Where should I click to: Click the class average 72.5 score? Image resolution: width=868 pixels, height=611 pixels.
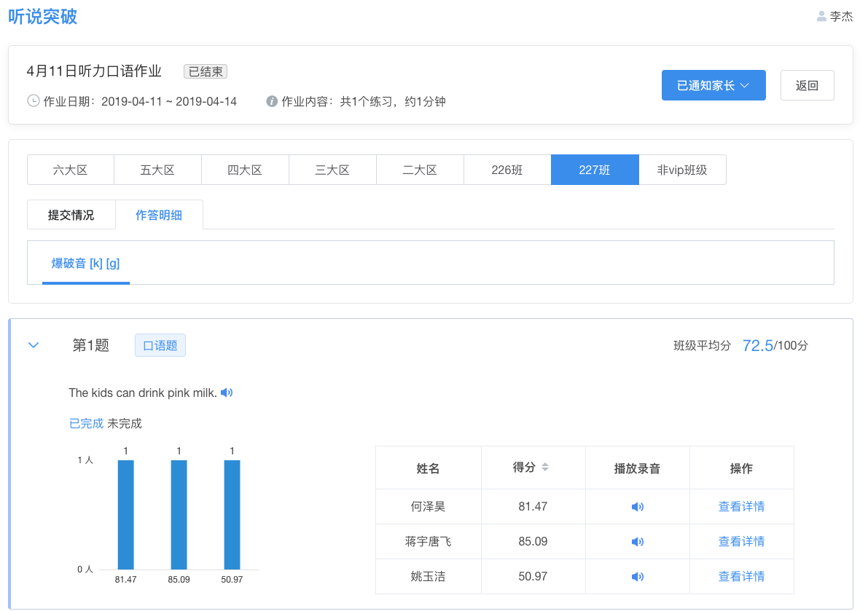tap(757, 346)
